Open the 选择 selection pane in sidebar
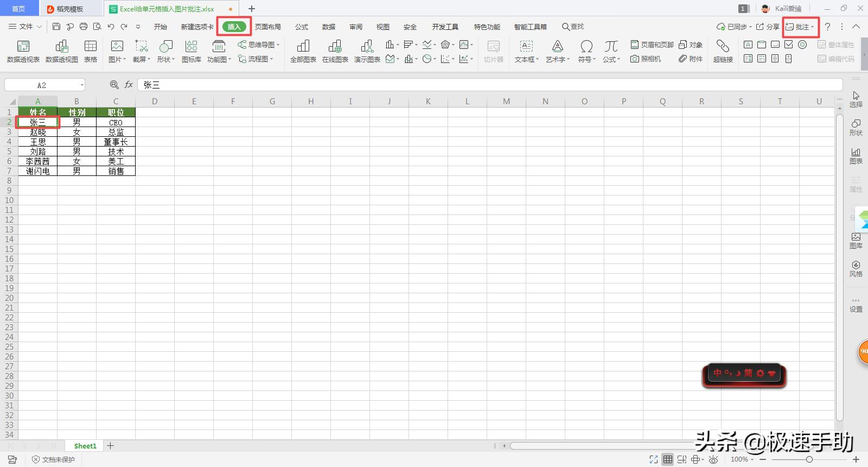 point(856,99)
